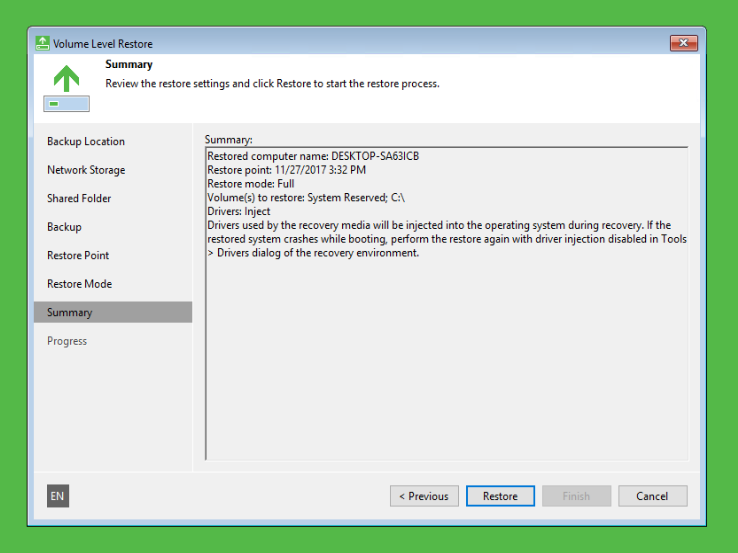Screen dimensions: 738x553
Task: Click the bold 'Summary' page heading
Action: coord(129,64)
